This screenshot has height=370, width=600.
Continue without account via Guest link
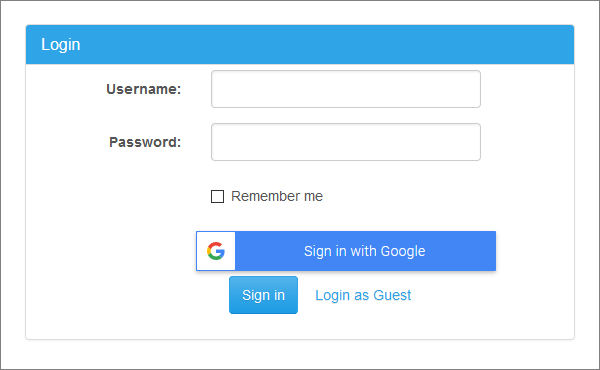coord(363,295)
